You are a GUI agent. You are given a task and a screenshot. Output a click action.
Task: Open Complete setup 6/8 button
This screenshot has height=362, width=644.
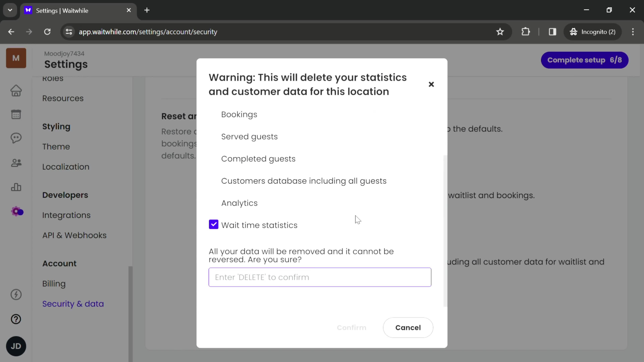[x=584, y=60]
